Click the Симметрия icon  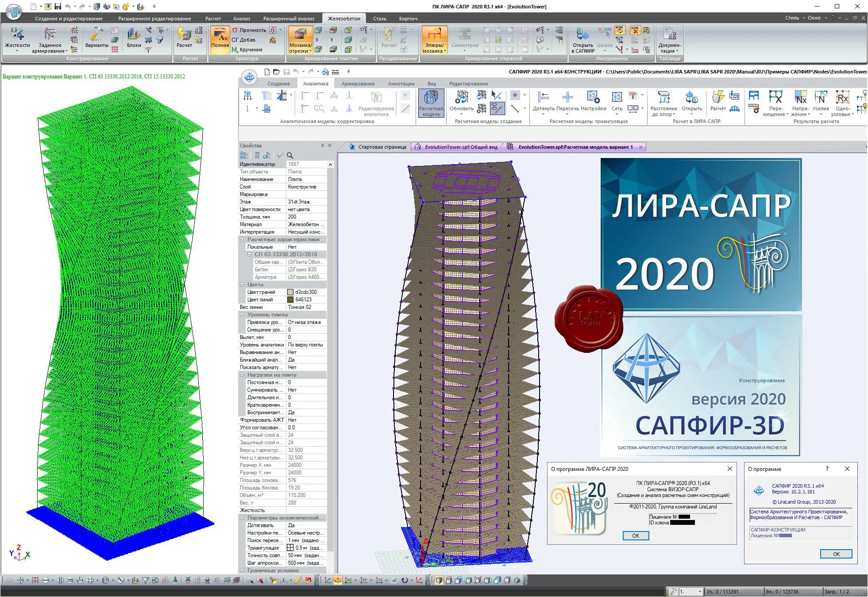465,34
